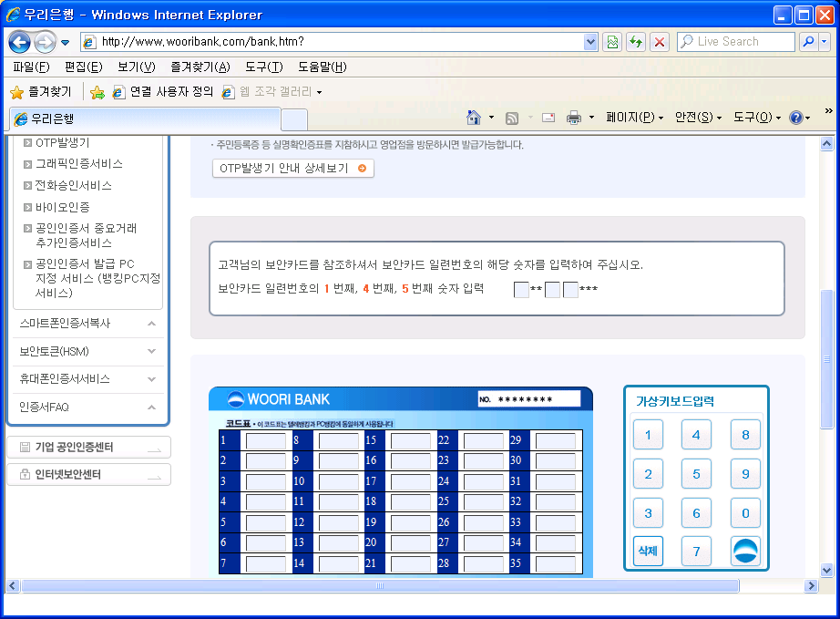Open the Print options dropdown arrow

[591, 118]
